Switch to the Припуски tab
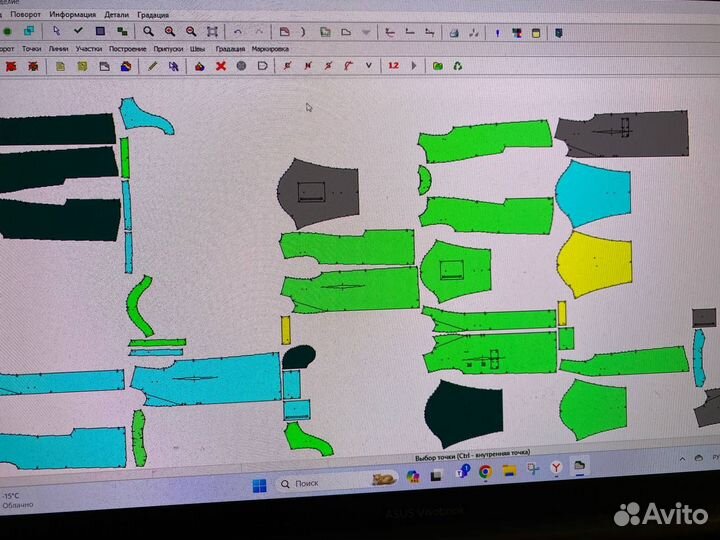The height and width of the screenshot is (540, 720). point(167,48)
